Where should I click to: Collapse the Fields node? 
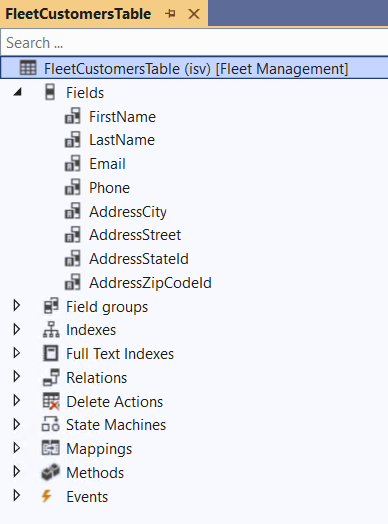[x=17, y=92]
